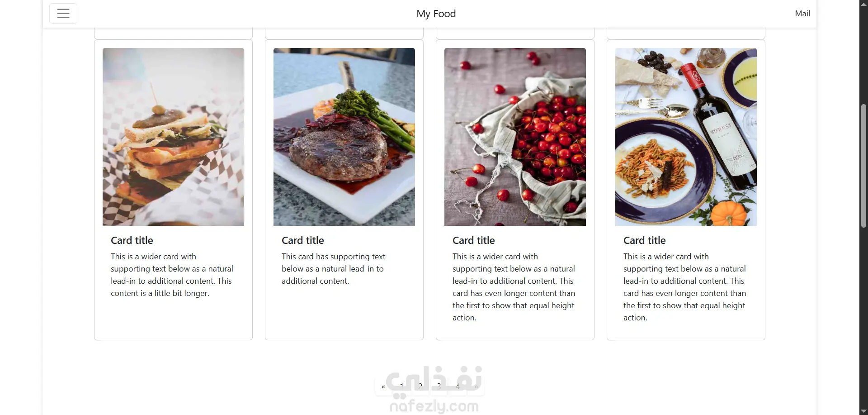The width and height of the screenshot is (868, 415).
Task: Click the vertical scrollbar thumb
Action: point(863,166)
